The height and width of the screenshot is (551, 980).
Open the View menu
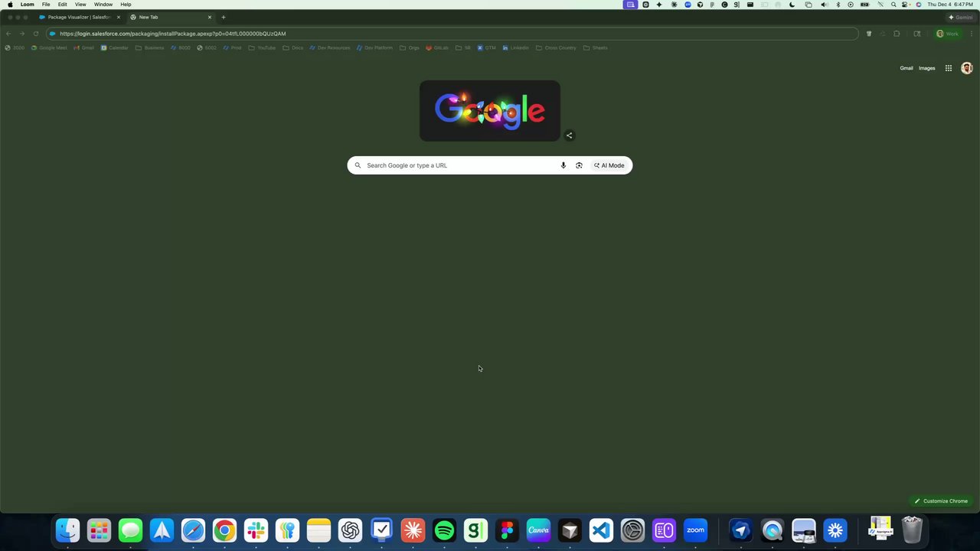point(80,5)
